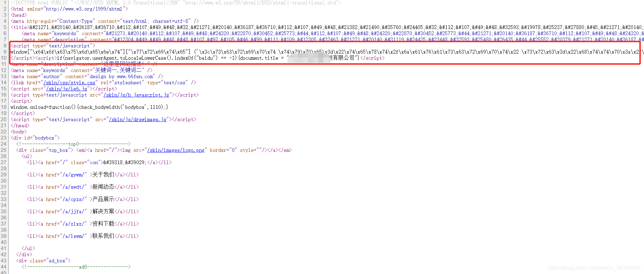
Task: Select the li line with class="con"
Action: [99, 162]
